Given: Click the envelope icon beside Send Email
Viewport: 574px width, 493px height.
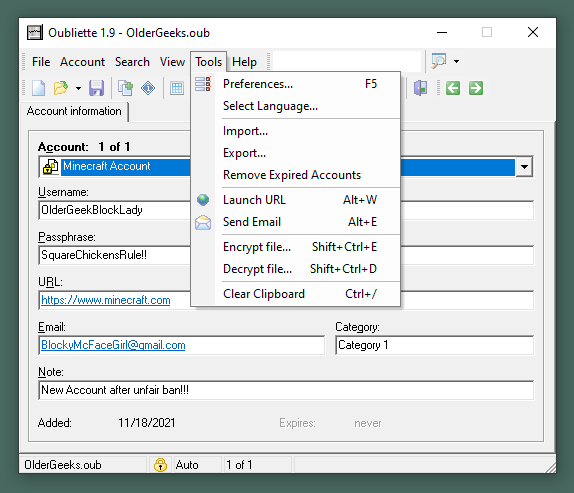Looking at the screenshot, I should [203, 222].
